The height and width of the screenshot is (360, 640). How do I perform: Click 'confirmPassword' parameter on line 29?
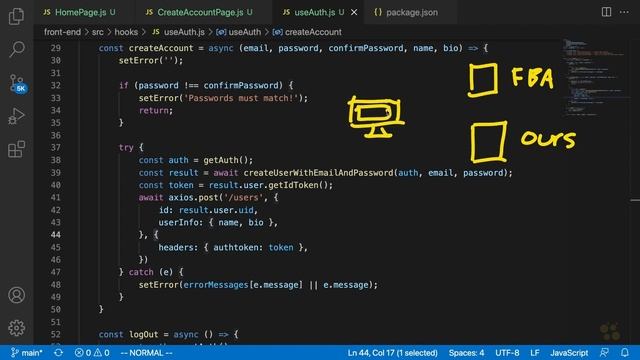366,48
